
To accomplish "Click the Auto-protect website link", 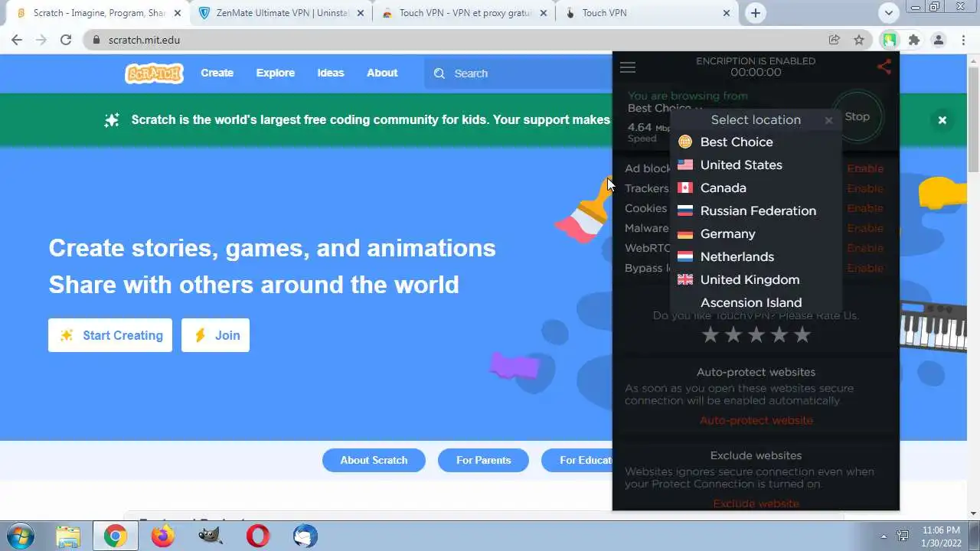I will pyautogui.click(x=756, y=420).
